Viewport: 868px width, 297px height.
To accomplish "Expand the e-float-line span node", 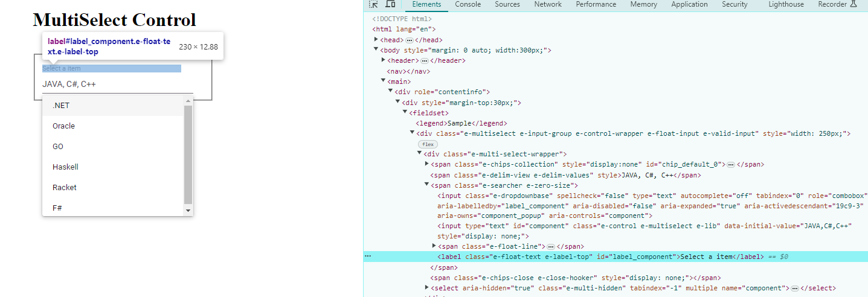I will 434,246.
